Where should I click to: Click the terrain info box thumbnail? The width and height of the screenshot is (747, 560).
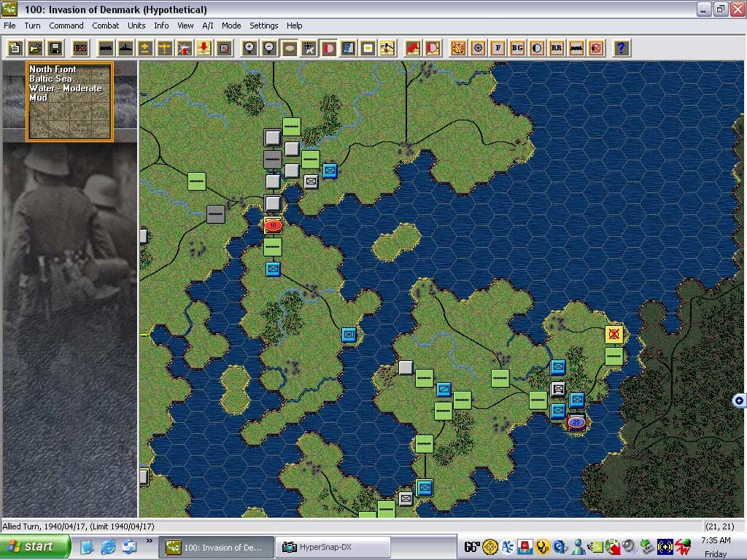pos(69,101)
